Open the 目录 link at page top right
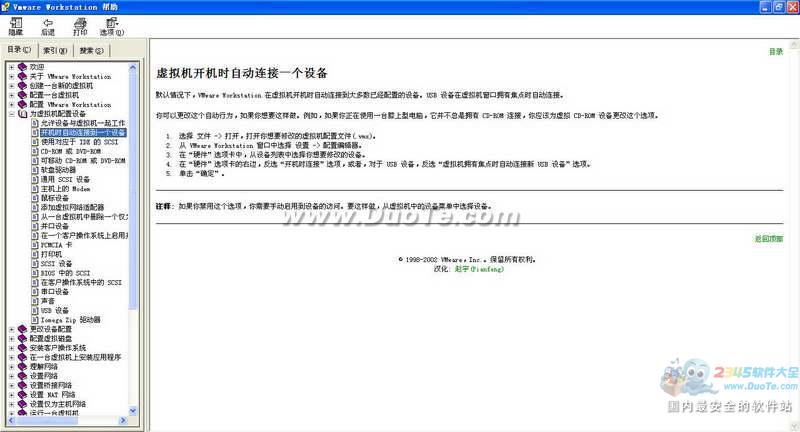This screenshot has height=432, width=800. coord(776,52)
